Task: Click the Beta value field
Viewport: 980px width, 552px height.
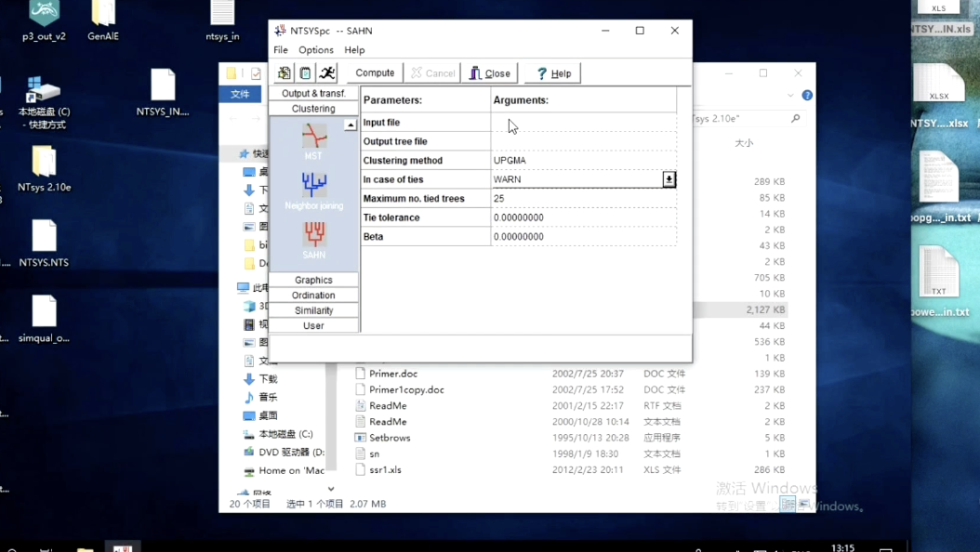Action: point(583,237)
